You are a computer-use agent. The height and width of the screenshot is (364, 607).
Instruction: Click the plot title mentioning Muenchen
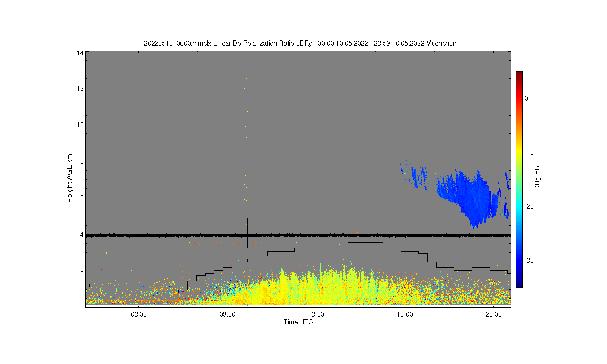(300, 43)
